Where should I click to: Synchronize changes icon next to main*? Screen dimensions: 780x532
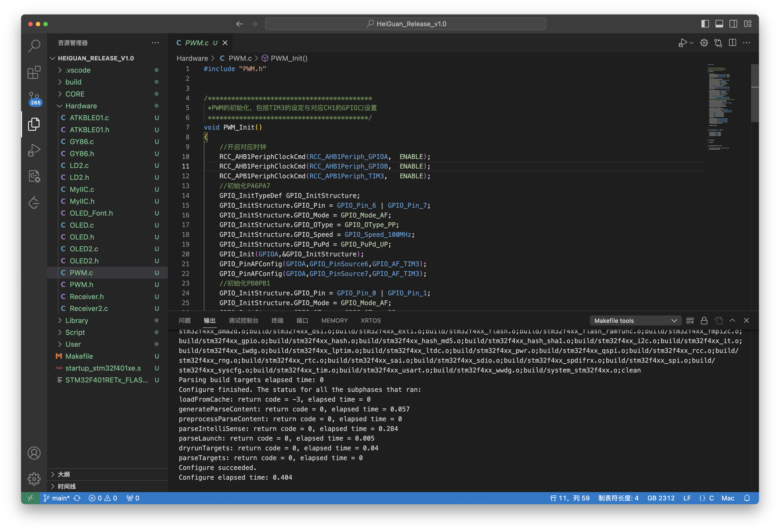[77, 498]
